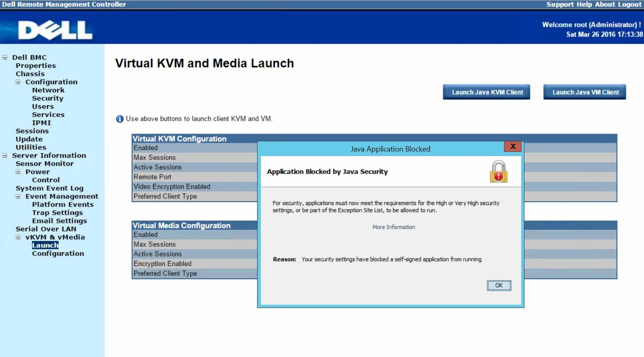Image resolution: width=644 pixels, height=357 pixels.
Task: Open the Chassis page
Action: (30, 74)
